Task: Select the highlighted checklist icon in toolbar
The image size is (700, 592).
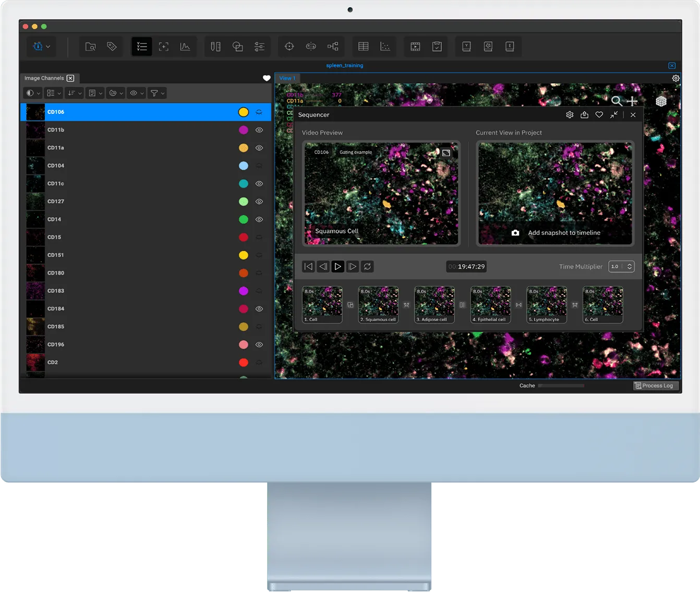Action: [142, 46]
